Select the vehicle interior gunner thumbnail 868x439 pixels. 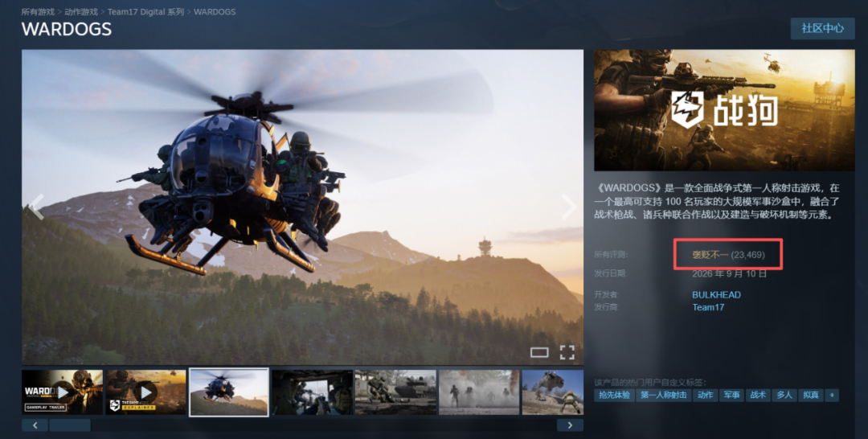tap(312, 392)
